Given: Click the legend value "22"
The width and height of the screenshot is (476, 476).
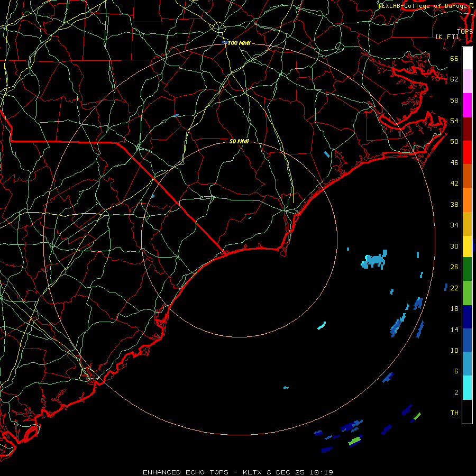Looking at the screenshot, I should coord(454,288).
